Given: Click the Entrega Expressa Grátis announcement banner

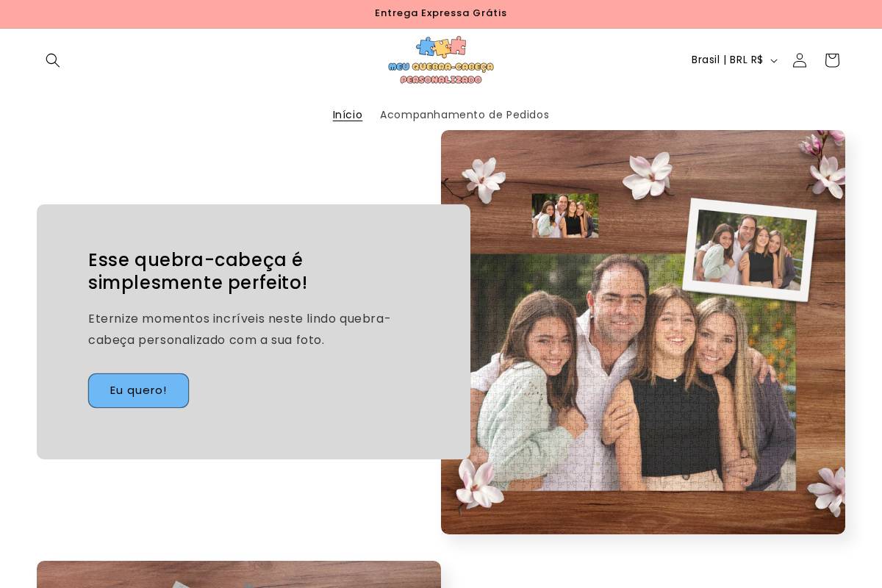Looking at the screenshot, I should coord(441,13).
